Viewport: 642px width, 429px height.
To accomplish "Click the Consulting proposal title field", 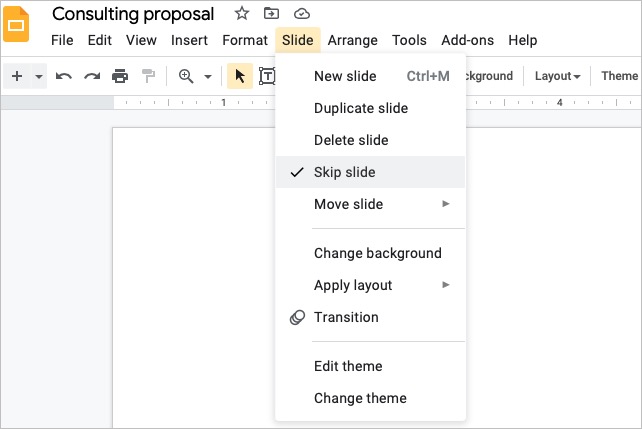I will tap(133, 14).
